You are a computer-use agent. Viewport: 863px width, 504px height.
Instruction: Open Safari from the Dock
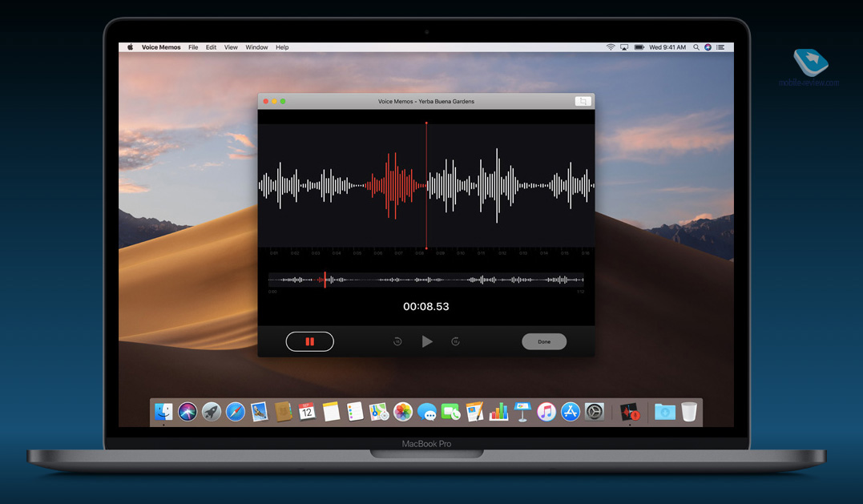(236, 412)
